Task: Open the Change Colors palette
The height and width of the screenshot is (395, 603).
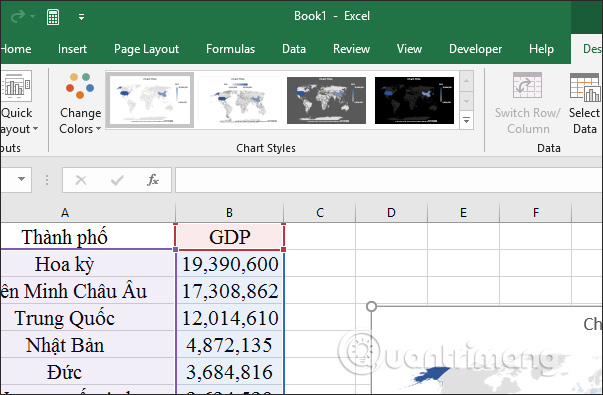Action: [x=80, y=103]
